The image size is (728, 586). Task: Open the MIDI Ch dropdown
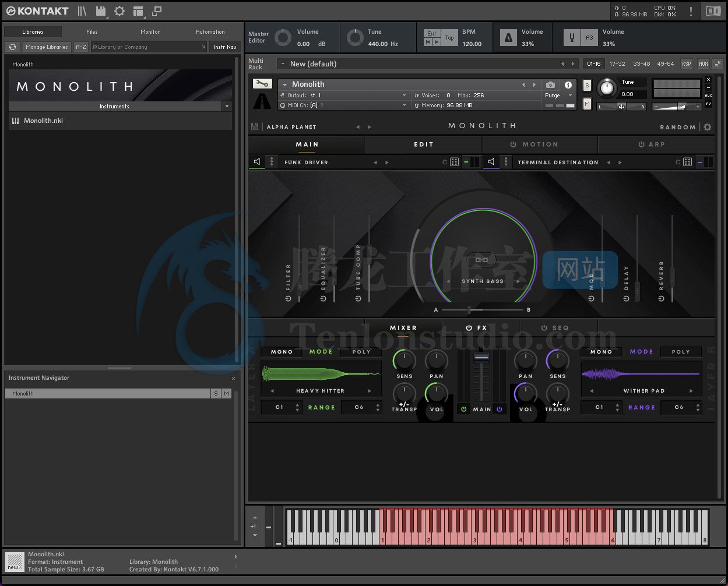(x=404, y=105)
